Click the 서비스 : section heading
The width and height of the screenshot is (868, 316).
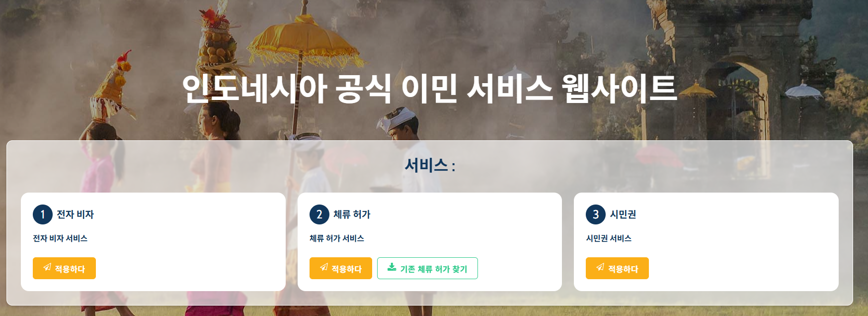click(x=430, y=165)
